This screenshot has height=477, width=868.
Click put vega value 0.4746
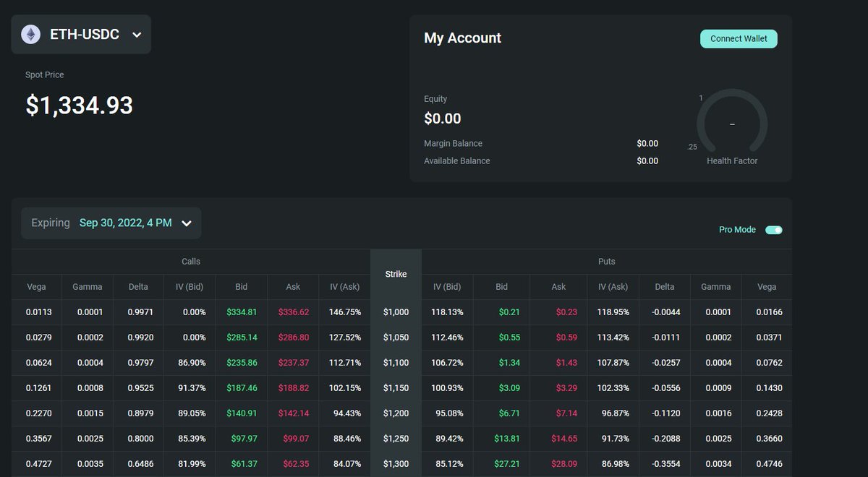pyautogui.click(x=769, y=464)
